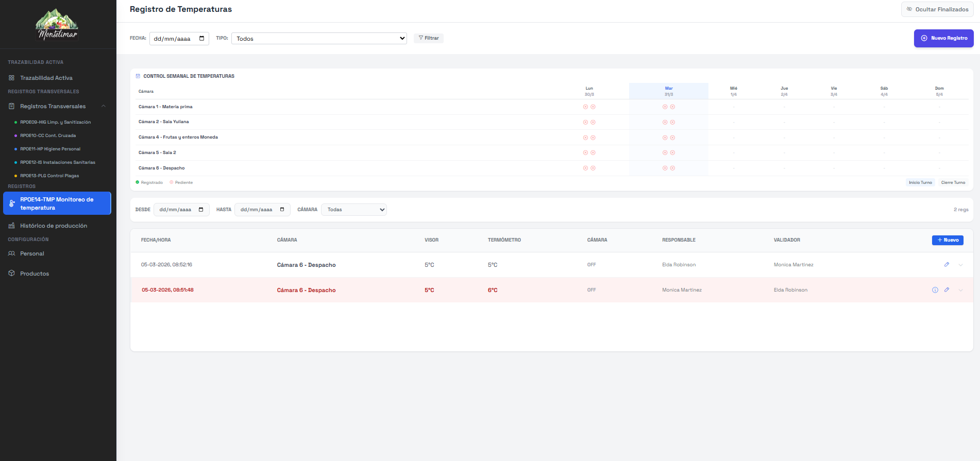Open the calendar picker in the FECHA field
This screenshot has width=980, height=461.
coord(201,39)
